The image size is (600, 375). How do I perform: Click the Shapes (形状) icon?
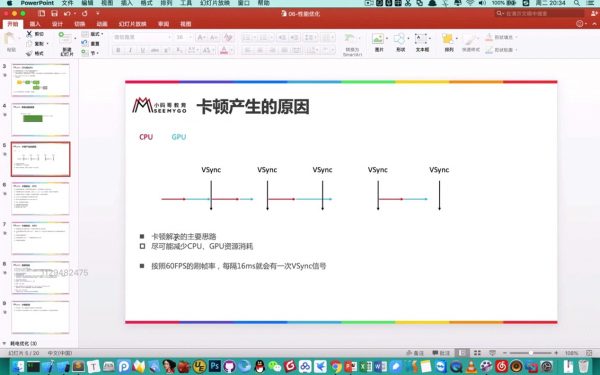coord(399,39)
